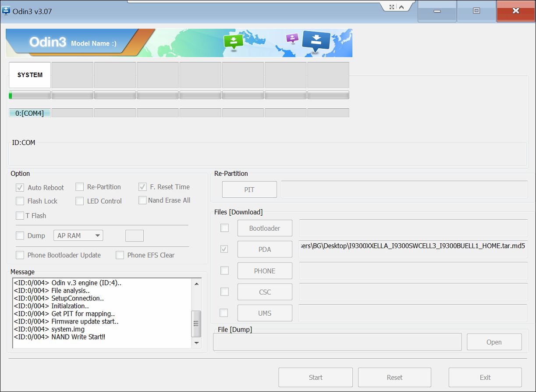
Task: Check the UMS file checkbox
Action: coord(224,313)
